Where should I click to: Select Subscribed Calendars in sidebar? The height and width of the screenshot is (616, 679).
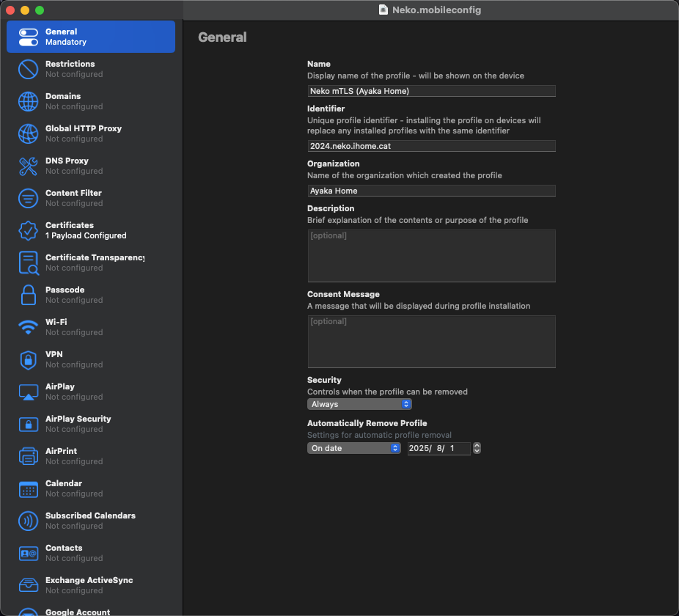point(90,521)
